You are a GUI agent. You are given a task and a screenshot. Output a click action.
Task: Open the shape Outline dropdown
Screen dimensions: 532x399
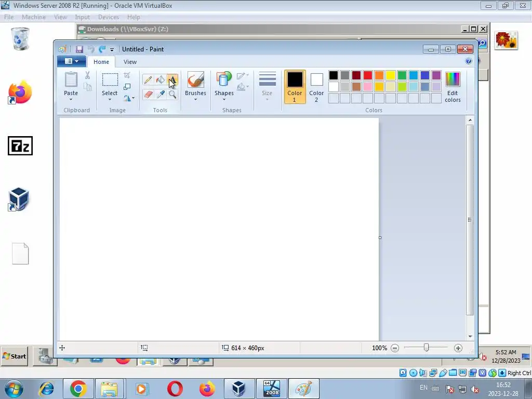pyautogui.click(x=243, y=76)
